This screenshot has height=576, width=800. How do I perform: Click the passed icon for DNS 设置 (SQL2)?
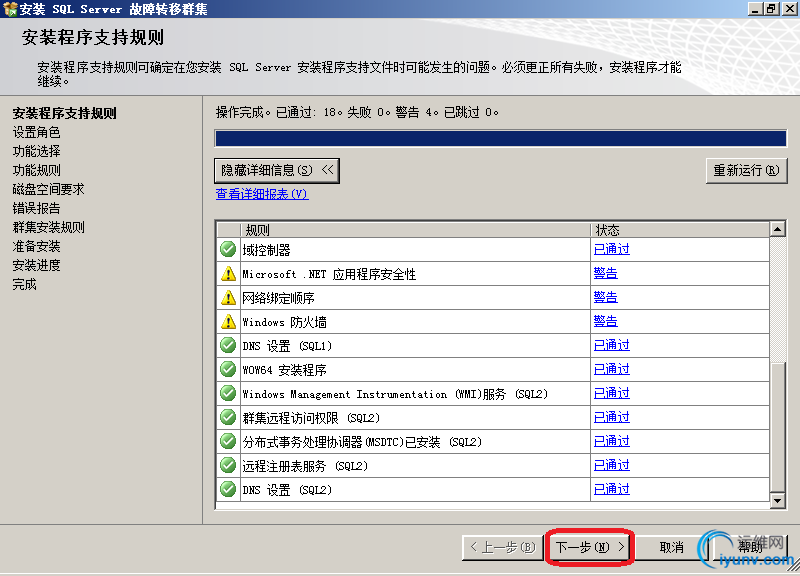(x=228, y=489)
